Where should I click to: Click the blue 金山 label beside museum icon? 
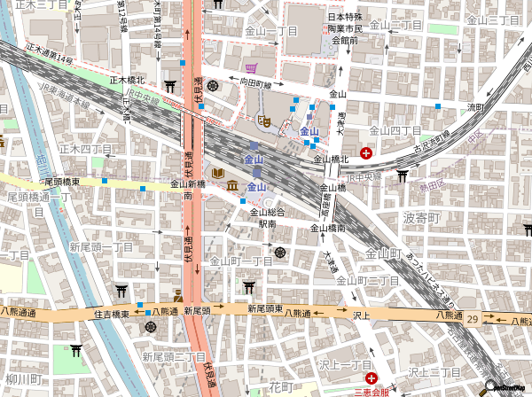pyautogui.click(x=256, y=187)
